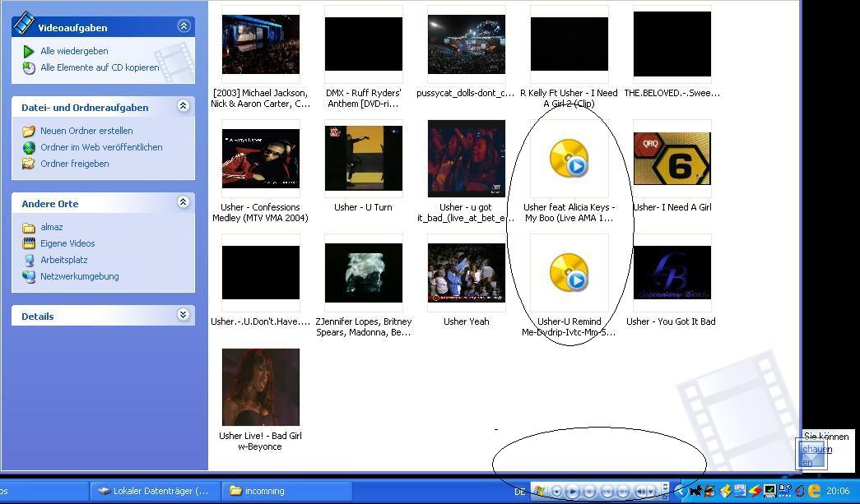Click the Netzwerkumgebung network icon

point(29,276)
